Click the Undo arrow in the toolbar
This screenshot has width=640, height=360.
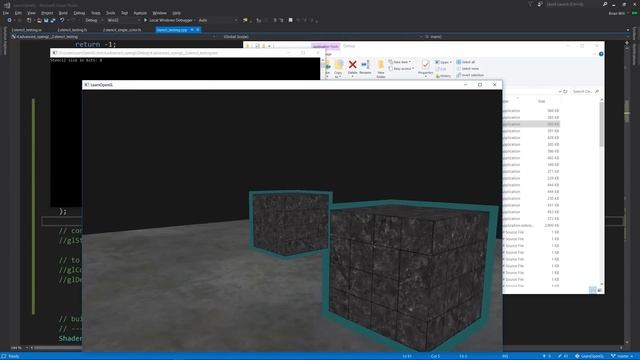click(x=62, y=20)
